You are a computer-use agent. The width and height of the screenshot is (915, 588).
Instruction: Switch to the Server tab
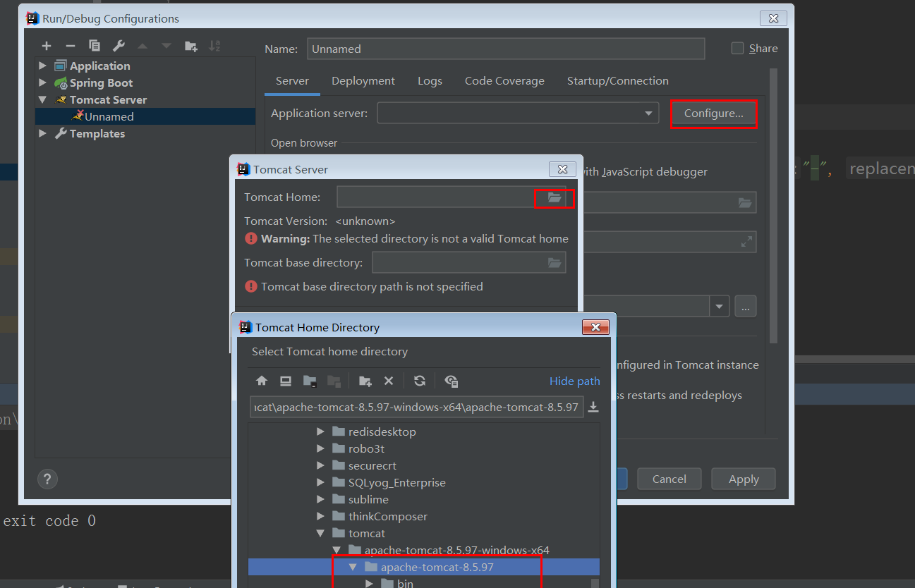(292, 81)
